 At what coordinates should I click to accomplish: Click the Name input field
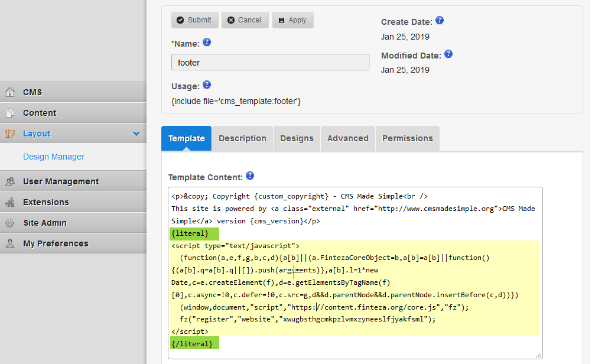click(x=270, y=63)
